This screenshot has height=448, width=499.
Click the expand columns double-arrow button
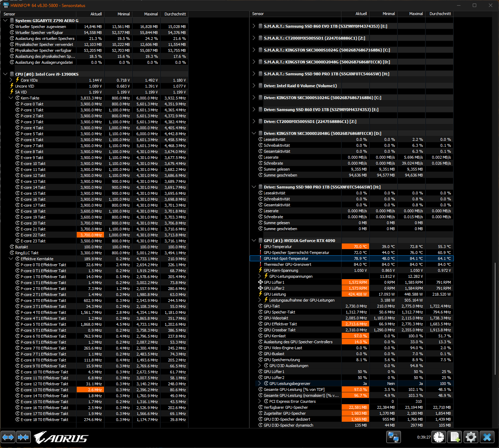click(x=8, y=437)
